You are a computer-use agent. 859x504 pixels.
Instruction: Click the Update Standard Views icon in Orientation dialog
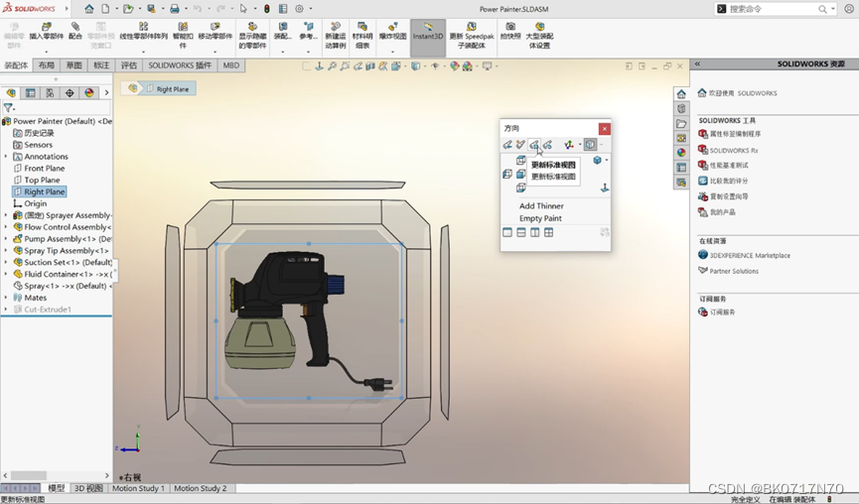click(533, 145)
